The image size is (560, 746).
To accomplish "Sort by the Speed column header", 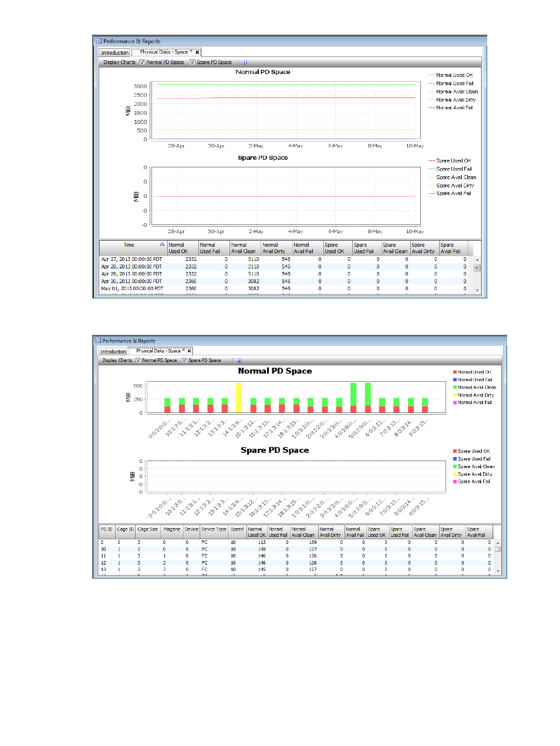I will click(x=238, y=532).
